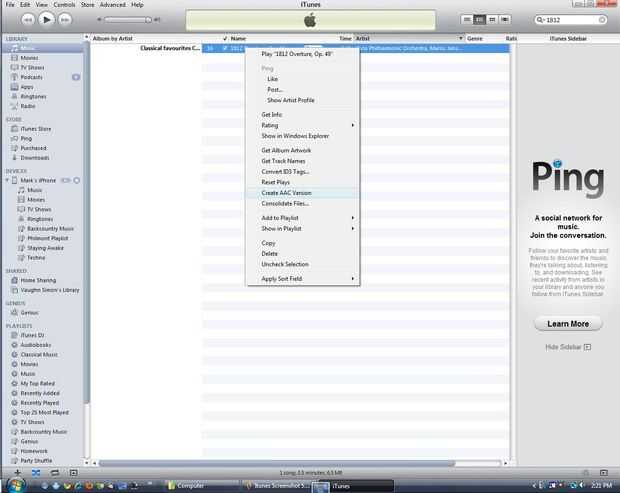Viewport: 620px width, 493px height.
Task: Open the Top 25 Most Played playlist
Action: pos(44,412)
